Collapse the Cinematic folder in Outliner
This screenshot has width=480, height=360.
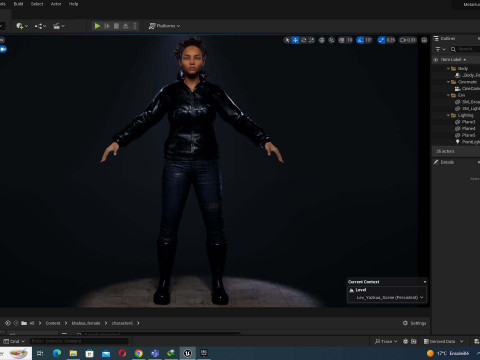448,82
